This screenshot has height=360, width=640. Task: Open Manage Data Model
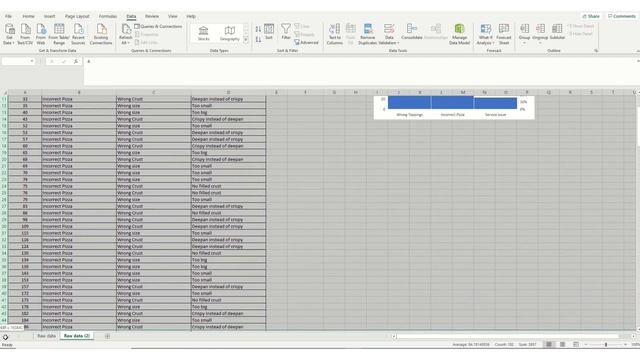pos(459,34)
